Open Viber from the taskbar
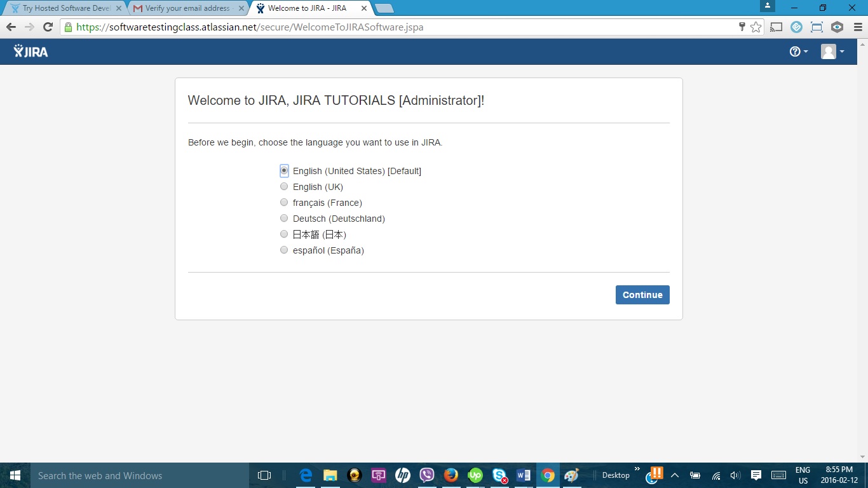 click(427, 475)
